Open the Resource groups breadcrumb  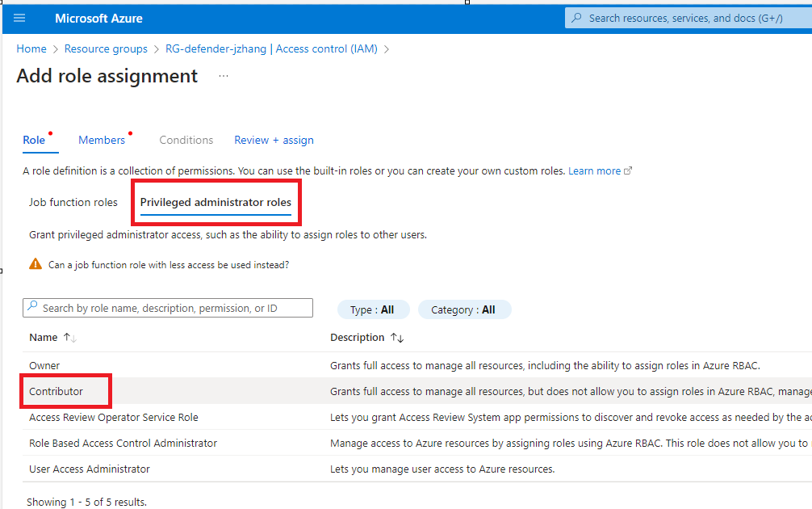[106, 48]
